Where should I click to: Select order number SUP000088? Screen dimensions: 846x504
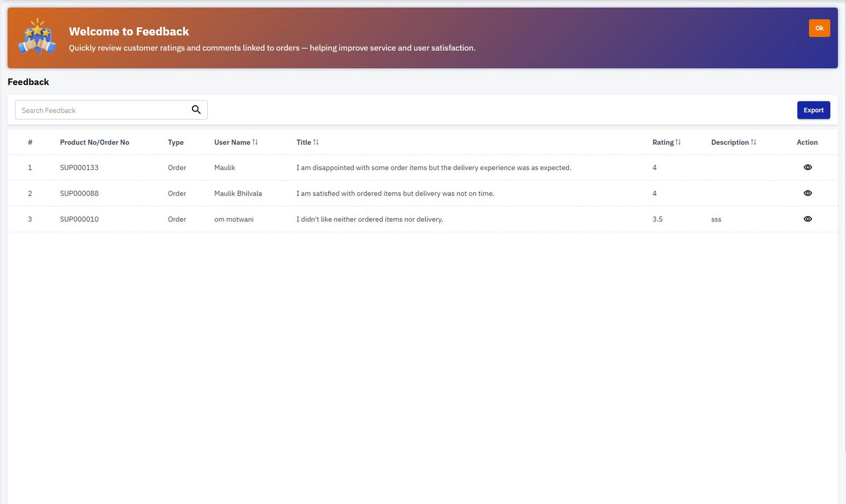click(79, 193)
